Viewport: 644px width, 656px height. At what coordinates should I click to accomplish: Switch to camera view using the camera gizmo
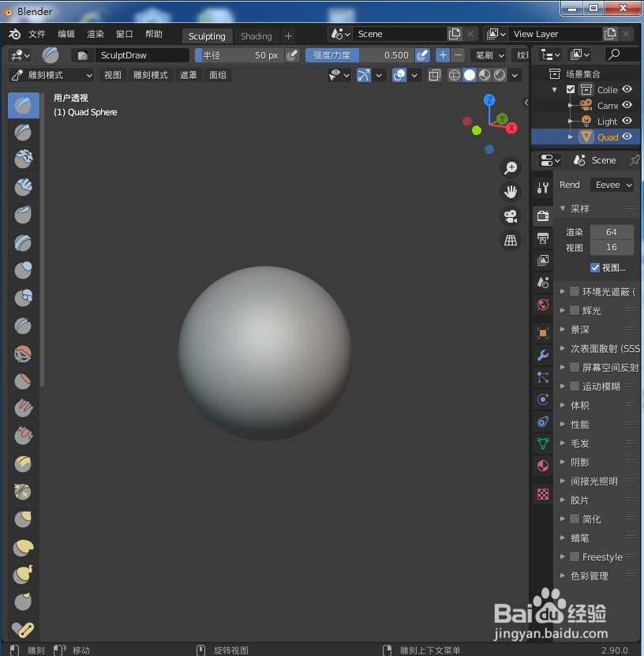tap(511, 216)
